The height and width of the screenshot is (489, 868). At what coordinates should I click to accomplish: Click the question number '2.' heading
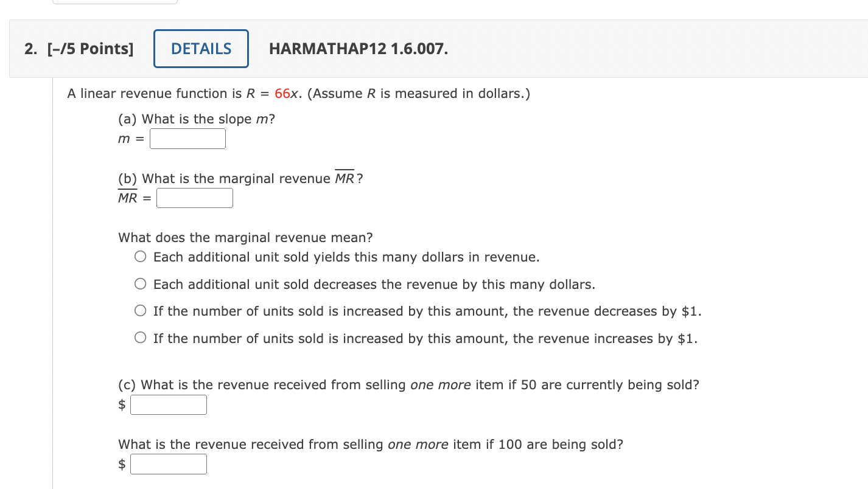tap(29, 49)
